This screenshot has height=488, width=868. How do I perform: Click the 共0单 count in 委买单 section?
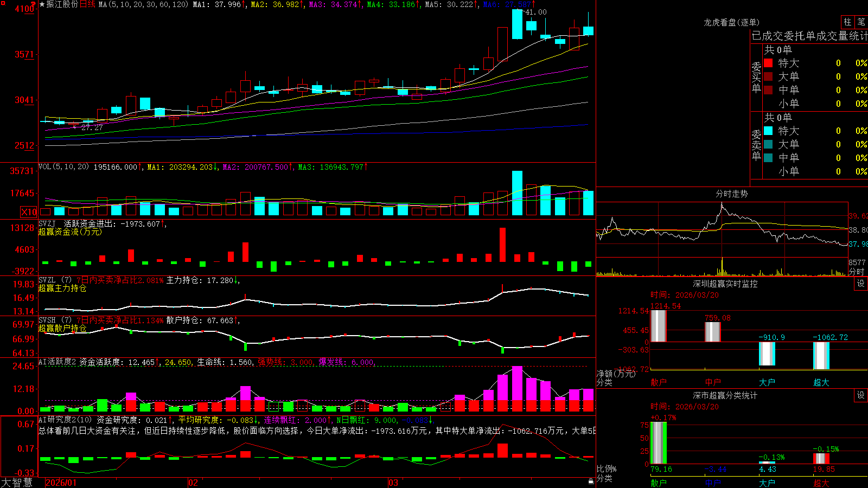pos(778,49)
